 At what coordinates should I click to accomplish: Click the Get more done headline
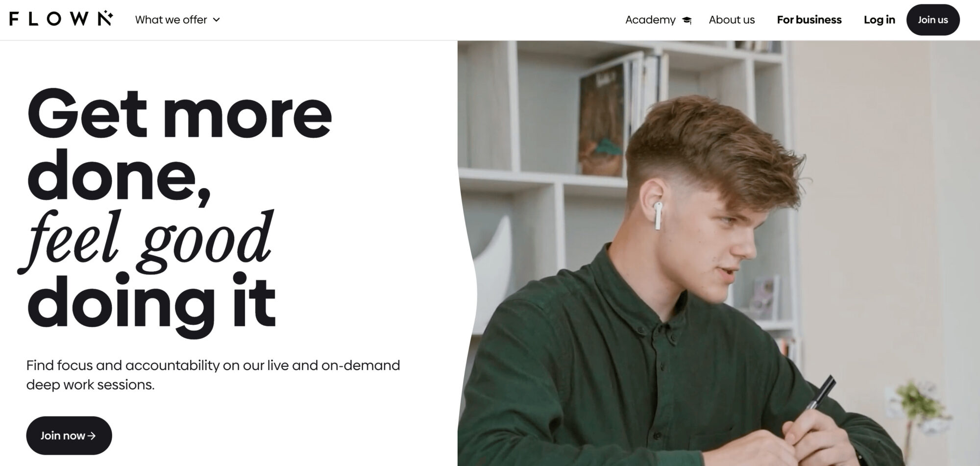(x=179, y=146)
